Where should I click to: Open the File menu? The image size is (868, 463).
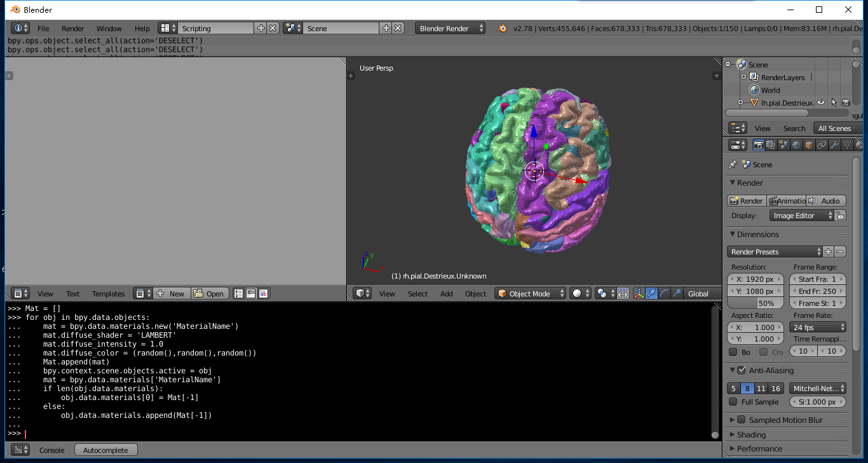(x=43, y=28)
